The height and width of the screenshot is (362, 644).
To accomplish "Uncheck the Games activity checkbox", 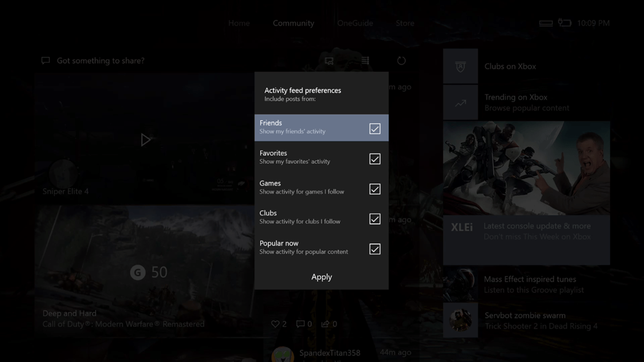I will pos(375,189).
